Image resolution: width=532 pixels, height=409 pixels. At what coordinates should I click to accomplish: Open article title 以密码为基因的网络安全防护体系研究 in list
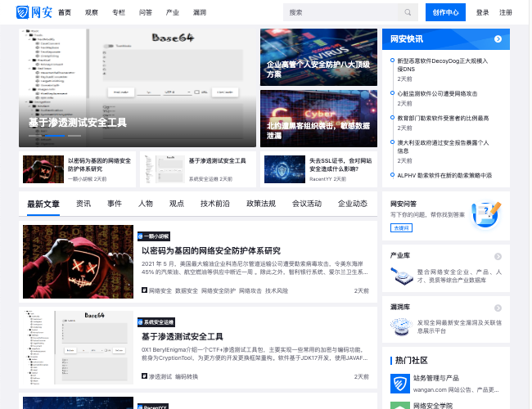pyautogui.click(x=211, y=250)
